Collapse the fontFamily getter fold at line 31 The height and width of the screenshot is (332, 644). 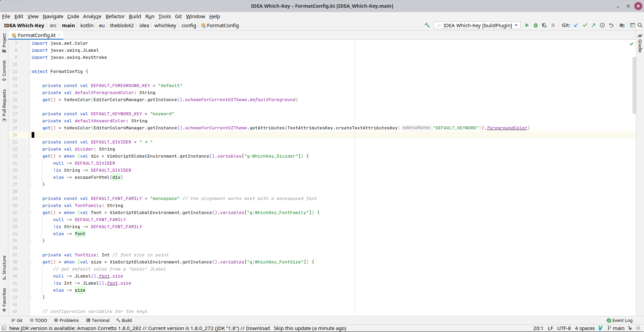click(x=30, y=213)
